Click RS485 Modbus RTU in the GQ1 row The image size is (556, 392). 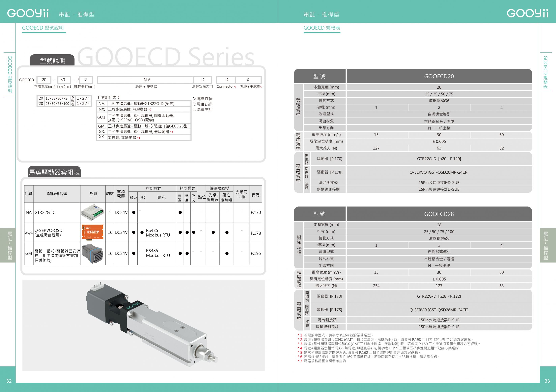tap(158, 233)
